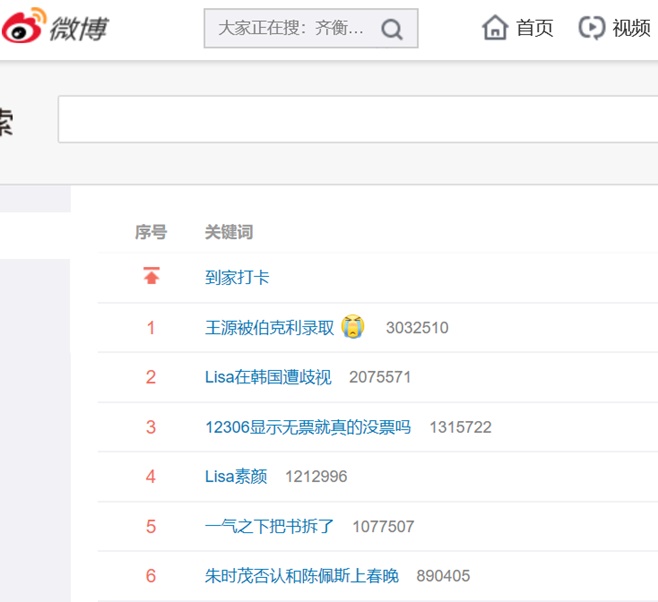Open the 视频 video section icon
Viewport: 658px width, 602px height.
pos(592,28)
